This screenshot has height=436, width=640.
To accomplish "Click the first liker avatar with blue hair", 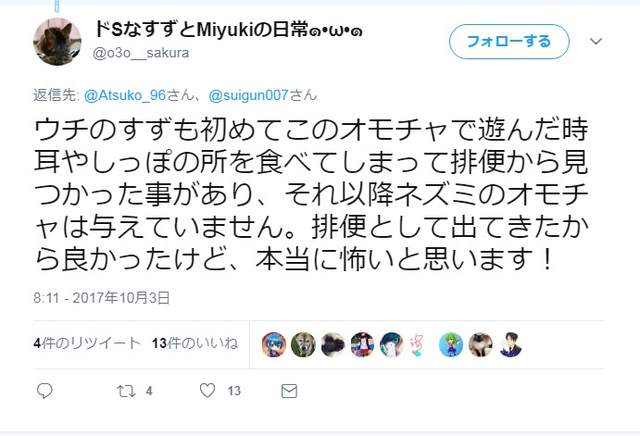I will tap(273, 345).
